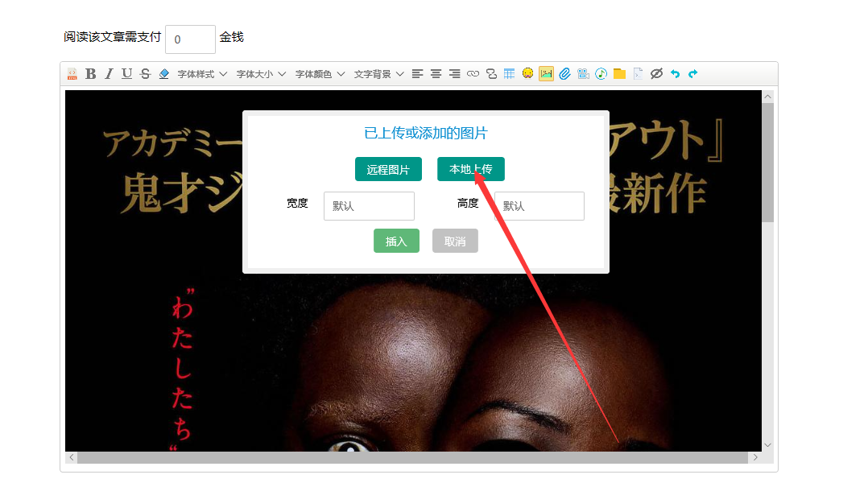Viewport: 868px width, 483px height.
Task: Open the yellow folder icon
Action: click(x=619, y=73)
